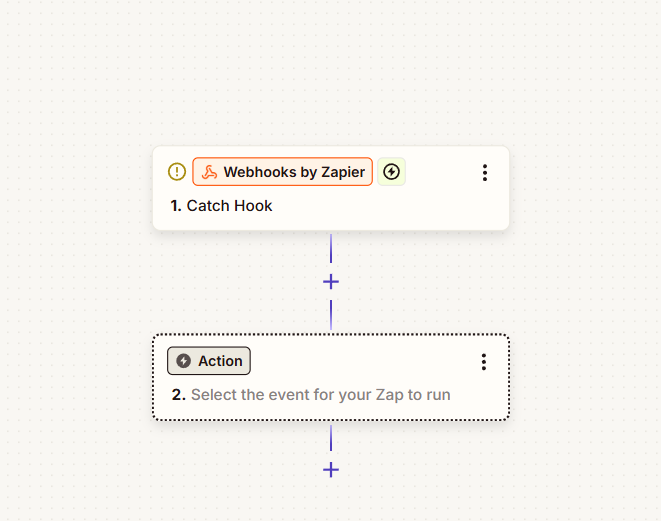Click the lightning icon in the Action badge
The width and height of the screenshot is (661, 521).
click(x=183, y=361)
